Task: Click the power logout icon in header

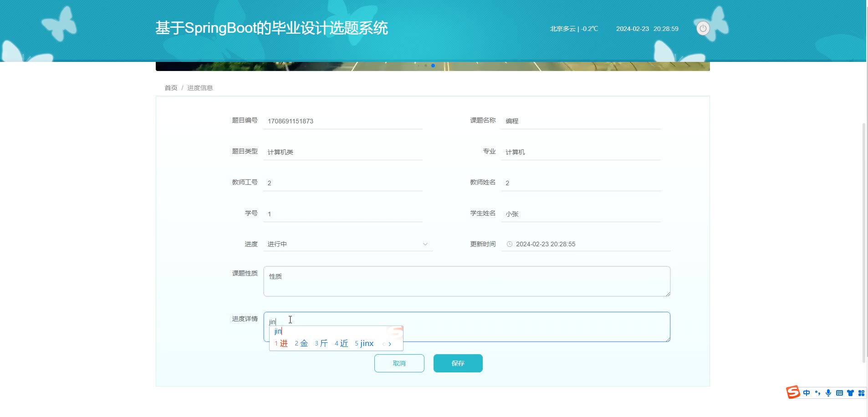Action: pos(703,29)
